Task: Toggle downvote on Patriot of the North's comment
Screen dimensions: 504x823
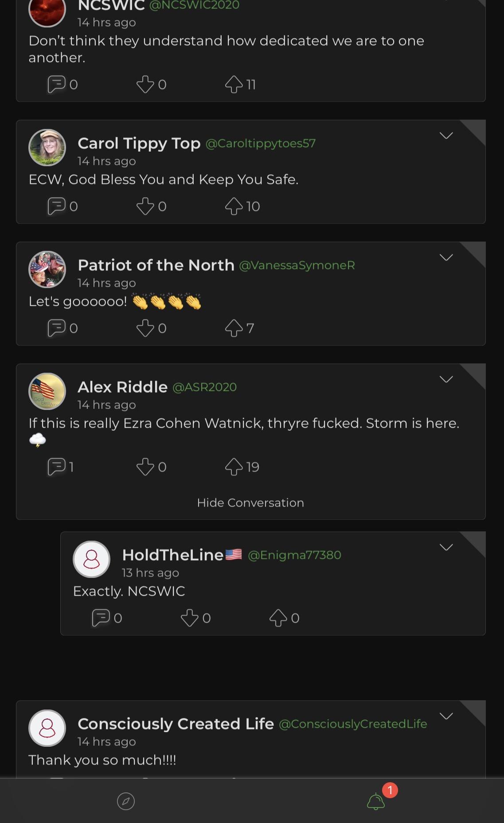Action: (145, 328)
